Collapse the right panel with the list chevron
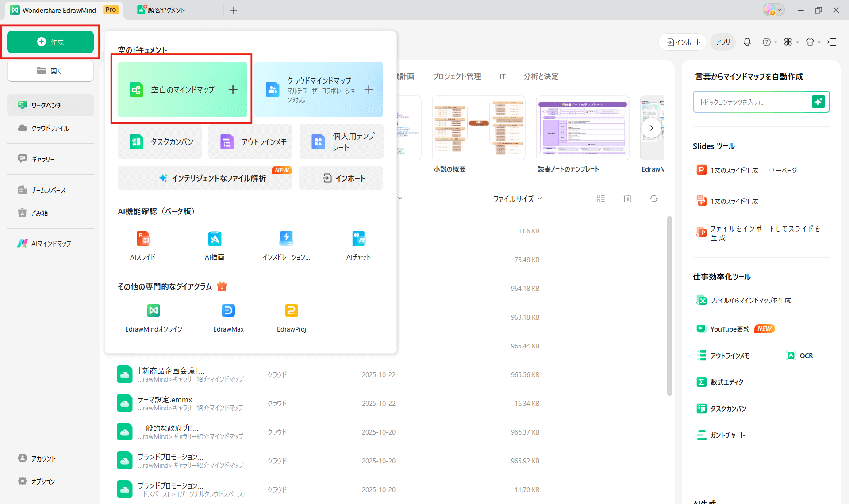The width and height of the screenshot is (849, 504). pos(832,42)
